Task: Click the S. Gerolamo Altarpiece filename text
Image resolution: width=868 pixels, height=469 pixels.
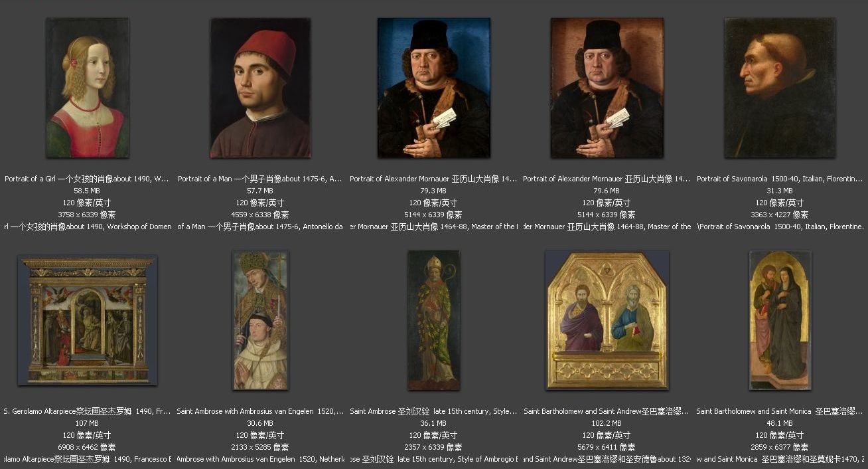Action: pos(87,411)
